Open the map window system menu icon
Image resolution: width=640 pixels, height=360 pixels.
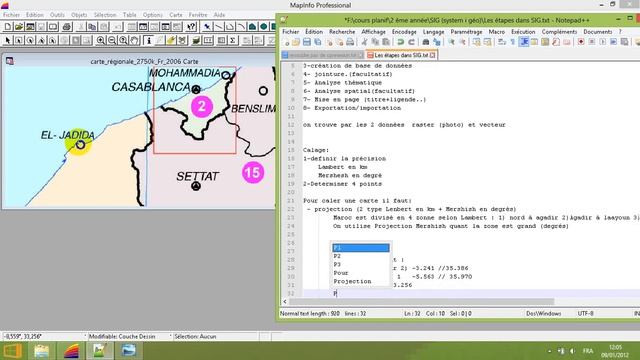[10, 61]
